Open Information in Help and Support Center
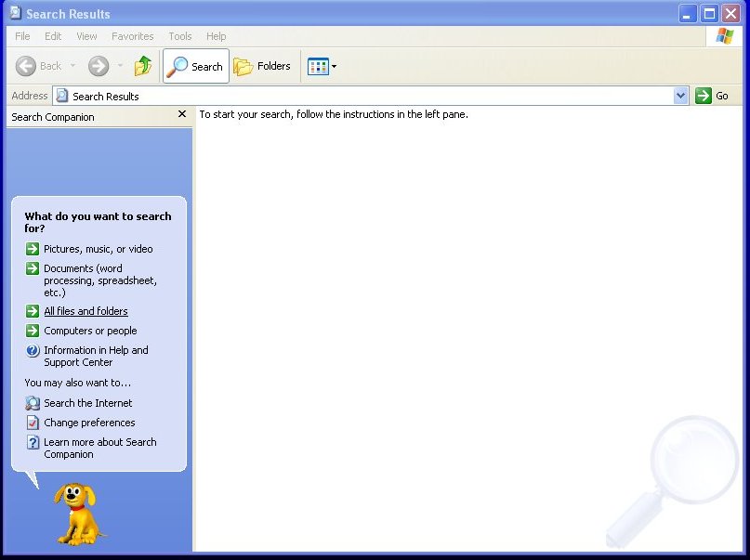Viewport: 750px width, 560px height. (96, 356)
